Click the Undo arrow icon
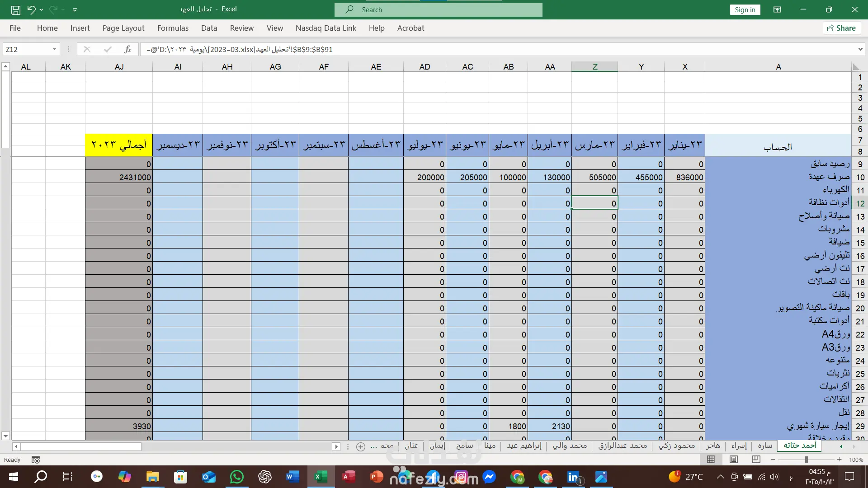Viewport: 868px width, 488px height. tap(31, 9)
